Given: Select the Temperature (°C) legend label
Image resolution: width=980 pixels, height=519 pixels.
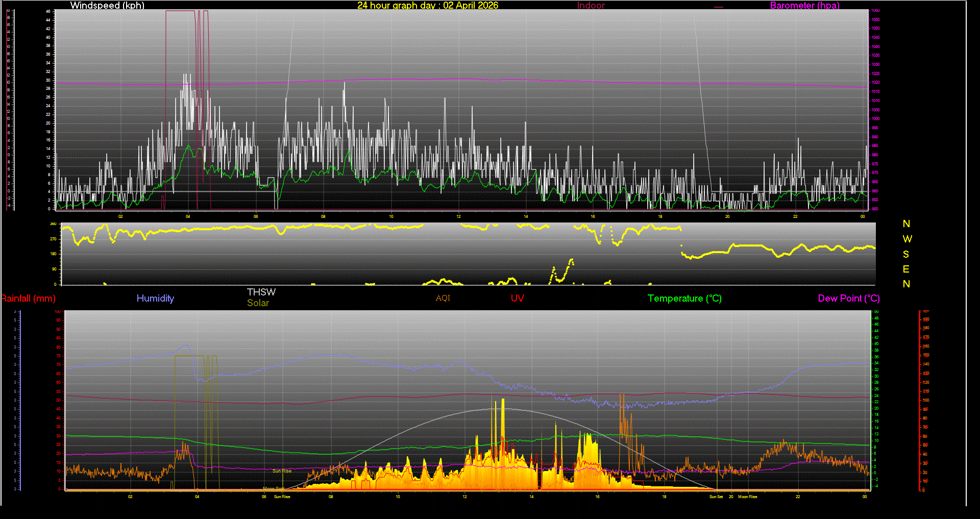Looking at the screenshot, I should point(684,299).
